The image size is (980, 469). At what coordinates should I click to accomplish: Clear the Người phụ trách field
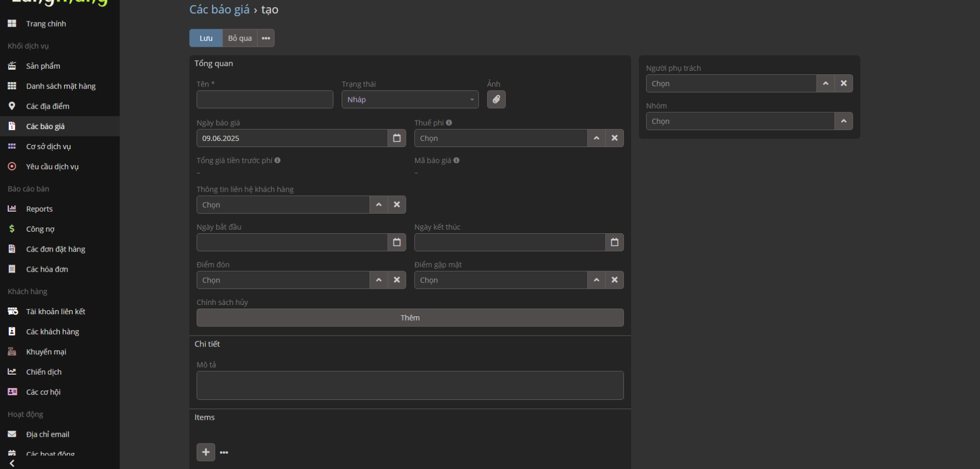click(x=843, y=84)
